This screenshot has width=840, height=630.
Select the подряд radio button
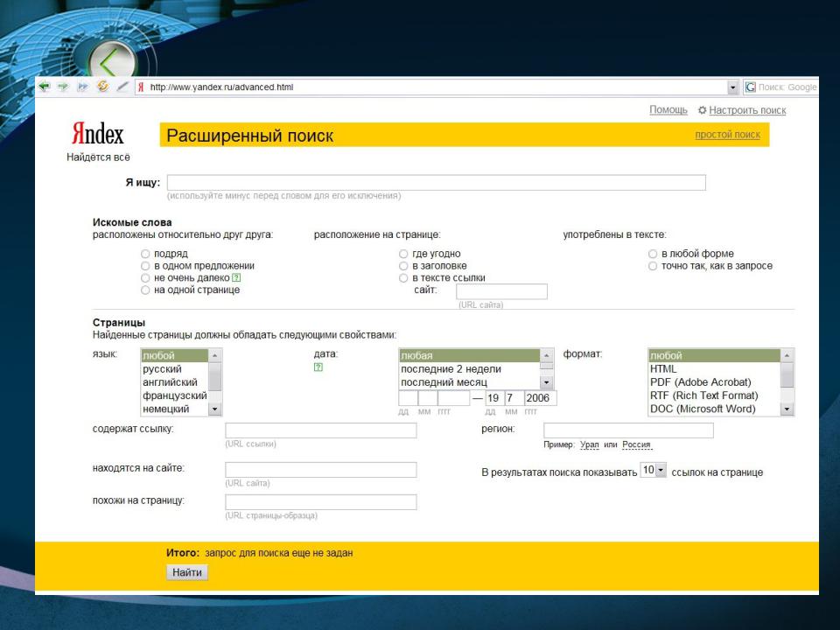point(145,254)
